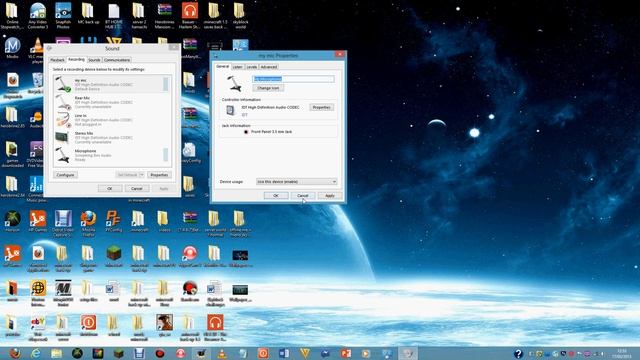Select the BT HOME HUB file icon
640x360 pixels.
(113, 16)
